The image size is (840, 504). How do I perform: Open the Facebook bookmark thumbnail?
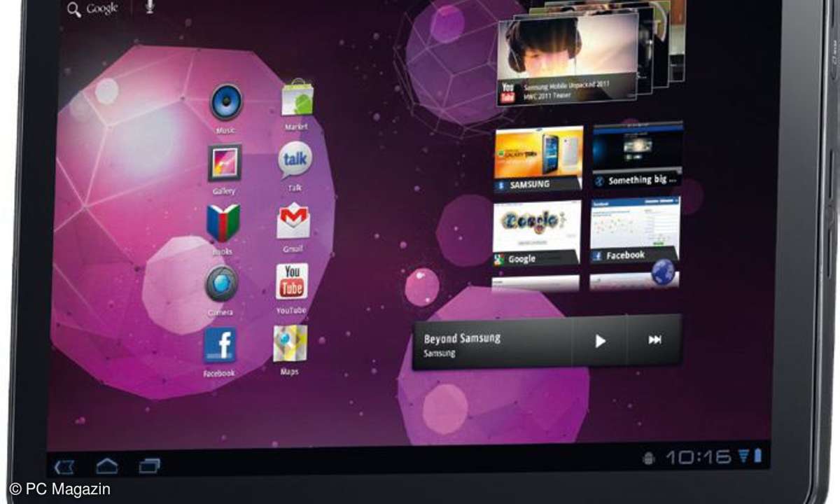click(x=635, y=230)
